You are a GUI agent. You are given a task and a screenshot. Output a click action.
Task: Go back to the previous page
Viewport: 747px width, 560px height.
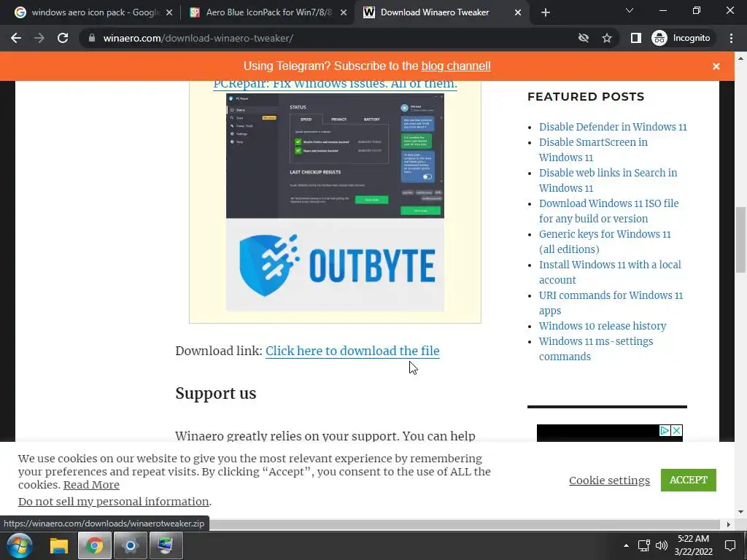pos(16,38)
